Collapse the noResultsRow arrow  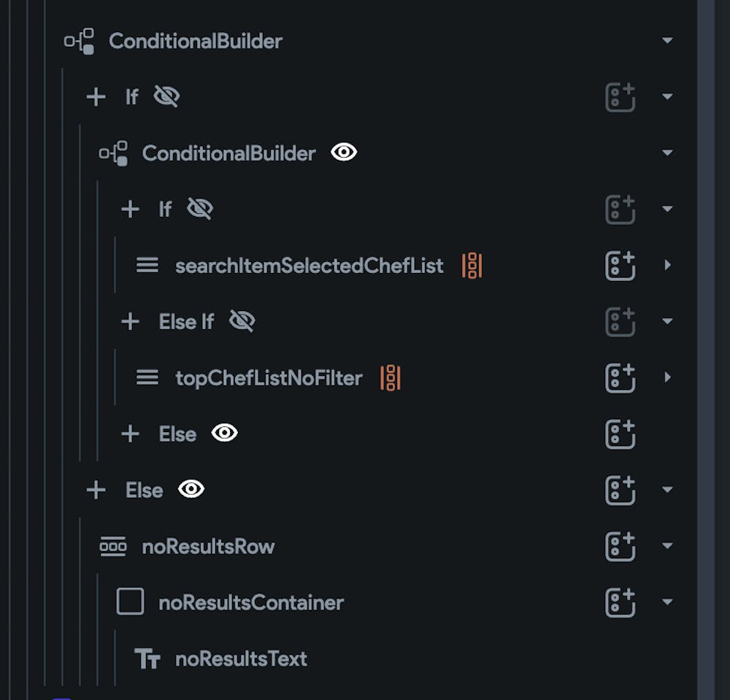668,545
